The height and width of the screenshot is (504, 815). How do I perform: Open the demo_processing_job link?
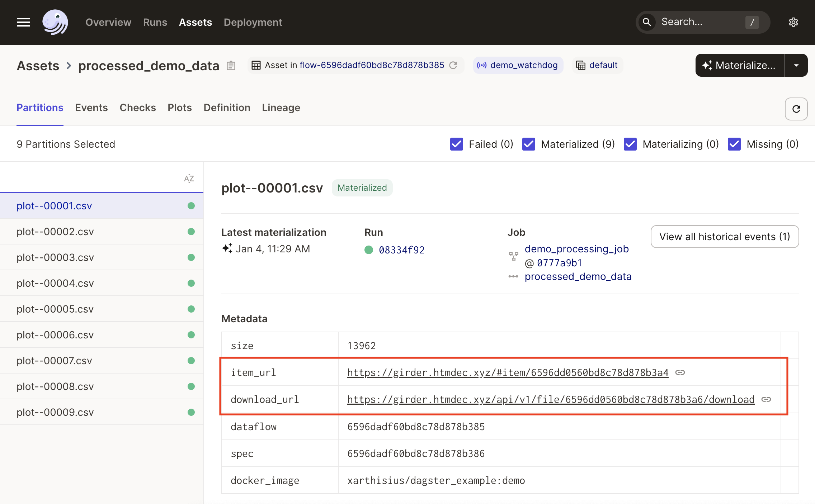click(577, 249)
